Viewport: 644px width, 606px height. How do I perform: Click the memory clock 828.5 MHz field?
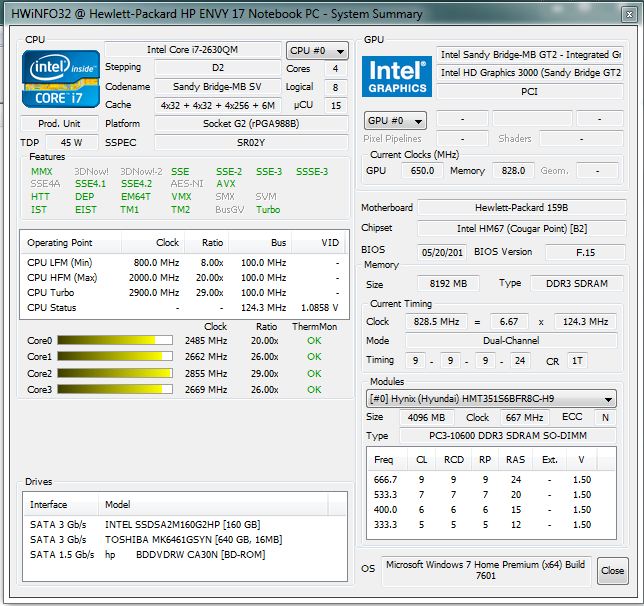coord(436,322)
